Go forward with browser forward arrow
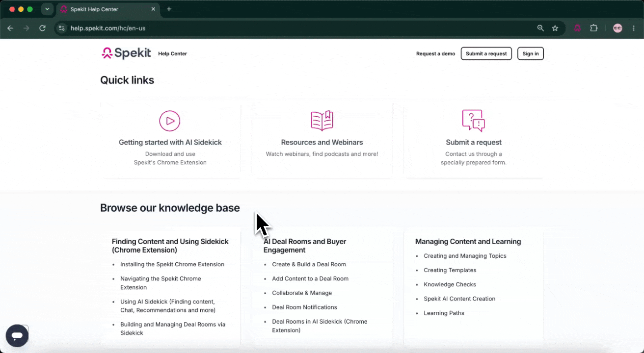 click(x=27, y=28)
